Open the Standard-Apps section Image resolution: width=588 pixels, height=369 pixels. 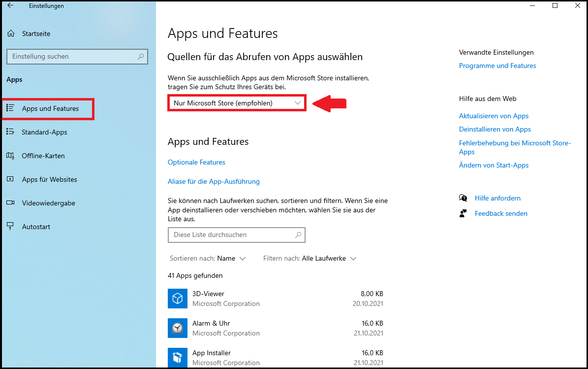44,132
